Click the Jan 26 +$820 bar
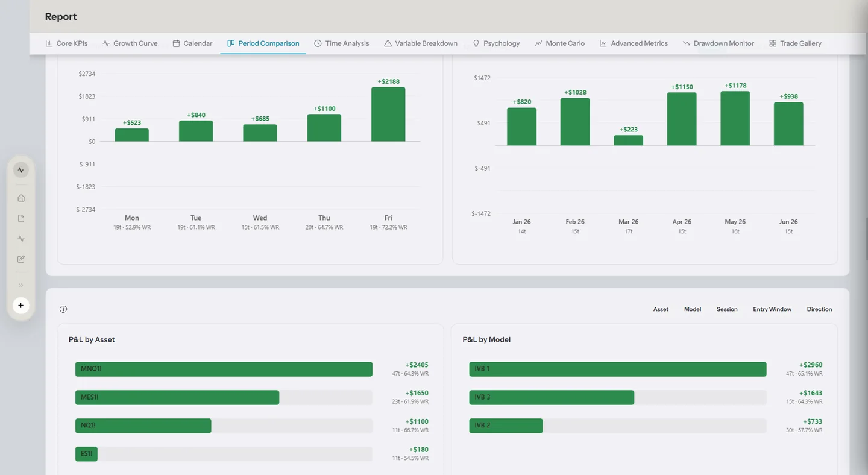 tap(522, 127)
